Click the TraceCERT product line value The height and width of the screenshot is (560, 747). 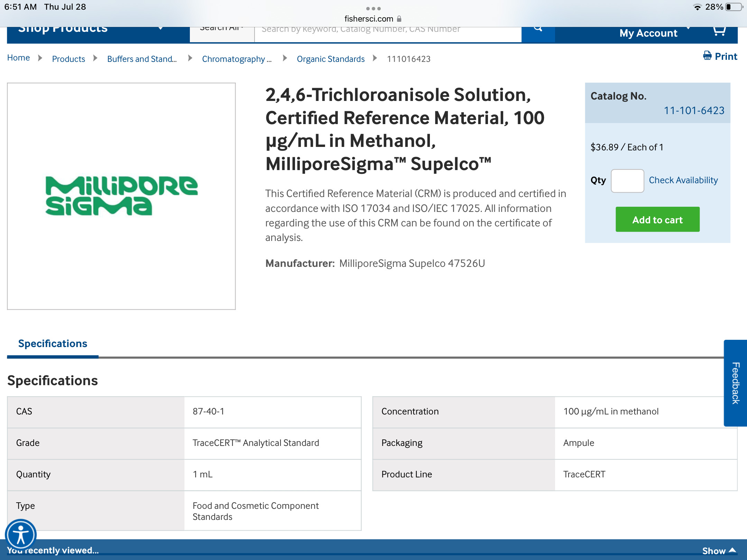(x=584, y=474)
